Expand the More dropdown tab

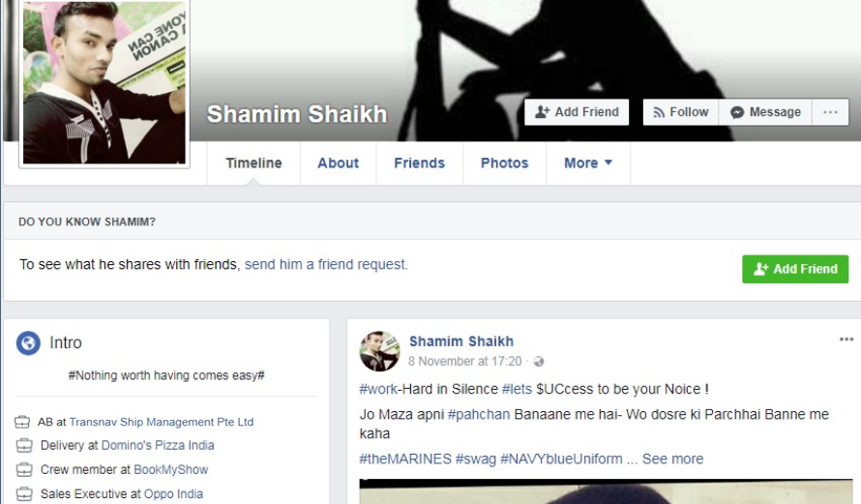(x=588, y=163)
